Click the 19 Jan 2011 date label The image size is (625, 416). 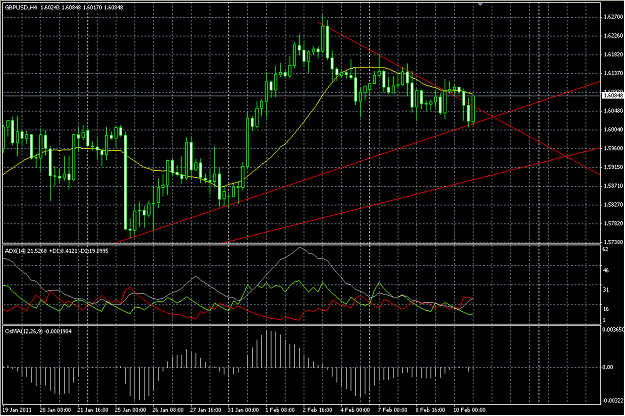(x=17, y=410)
